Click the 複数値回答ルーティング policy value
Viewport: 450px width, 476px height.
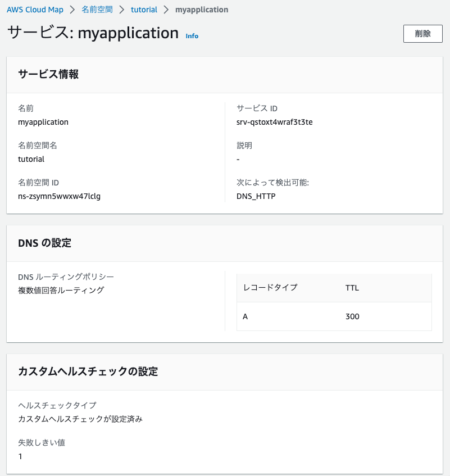61,291
